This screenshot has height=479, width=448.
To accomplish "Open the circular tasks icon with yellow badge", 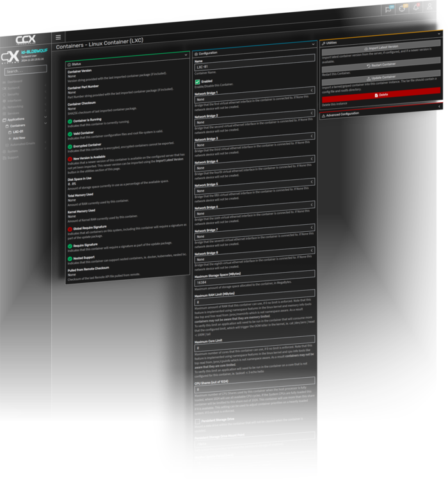I will [403, 8].
